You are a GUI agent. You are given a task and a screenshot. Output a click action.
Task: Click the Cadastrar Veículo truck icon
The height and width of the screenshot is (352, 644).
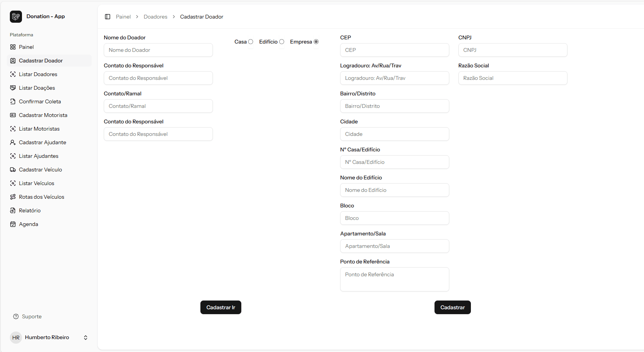(x=13, y=170)
